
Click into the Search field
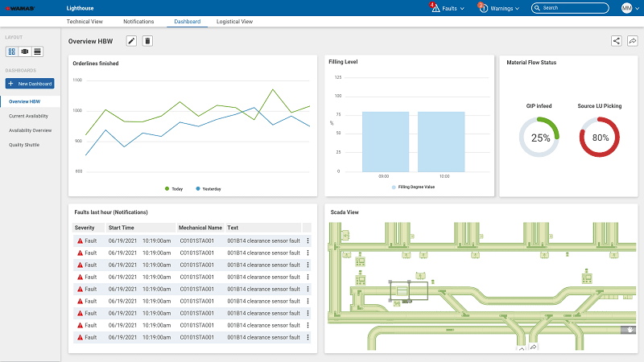click(x=572, y=8)
